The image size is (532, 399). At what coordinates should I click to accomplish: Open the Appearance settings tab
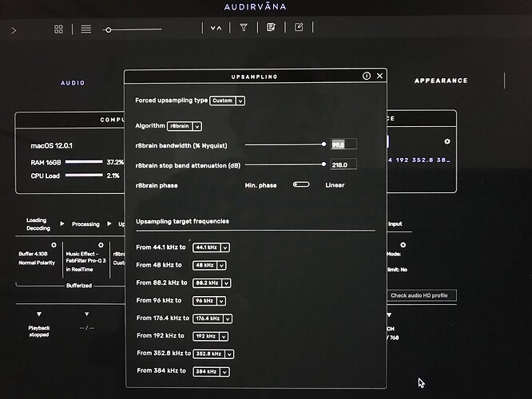[441, 81]
